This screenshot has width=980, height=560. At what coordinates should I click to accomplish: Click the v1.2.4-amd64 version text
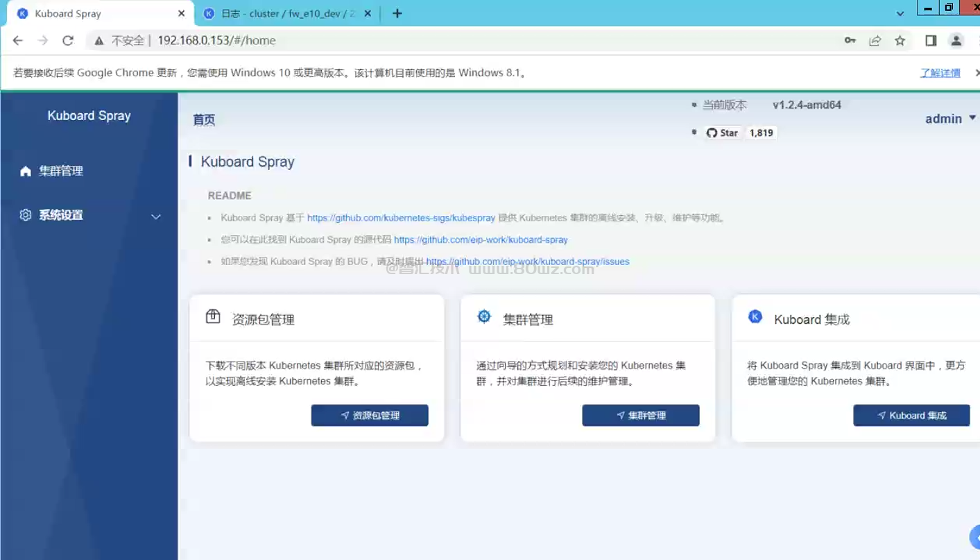[x=807, y=105]
